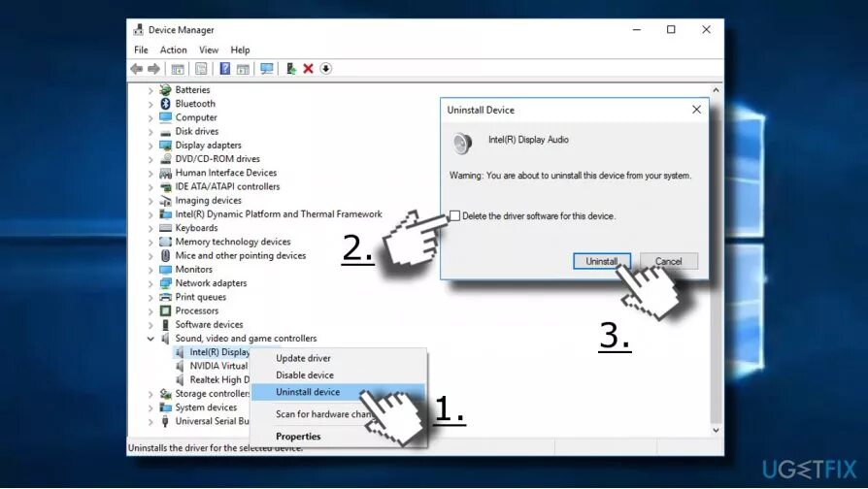Click the down-arrow circle toolbar icon
This screenshot has width=868, height=489.
point(326,69)
